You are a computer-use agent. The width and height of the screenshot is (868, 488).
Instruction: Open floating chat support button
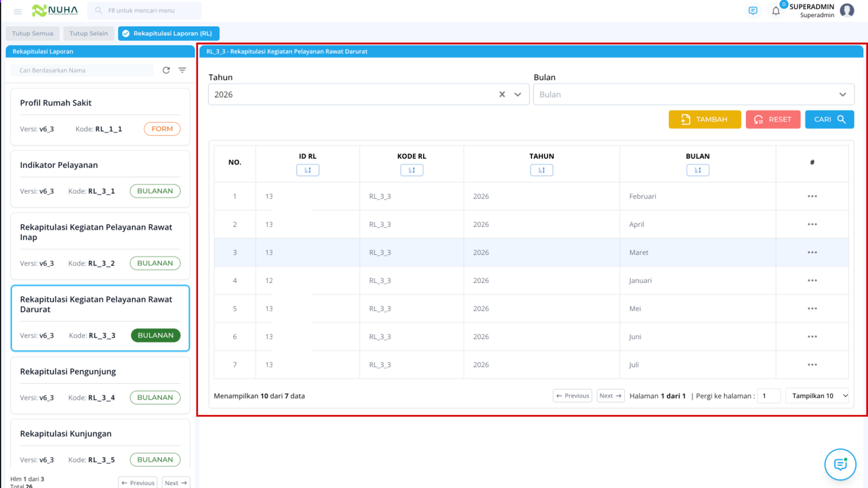pos(840,464)
